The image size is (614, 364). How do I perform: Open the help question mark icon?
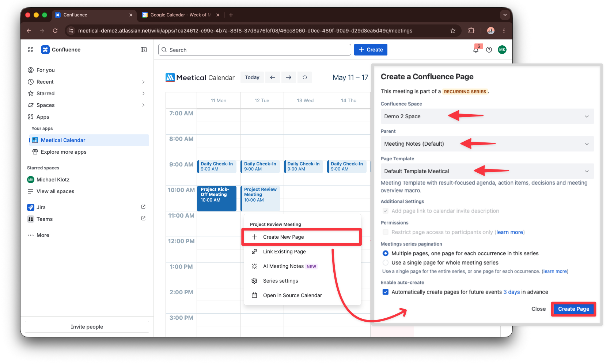point(489,50)
